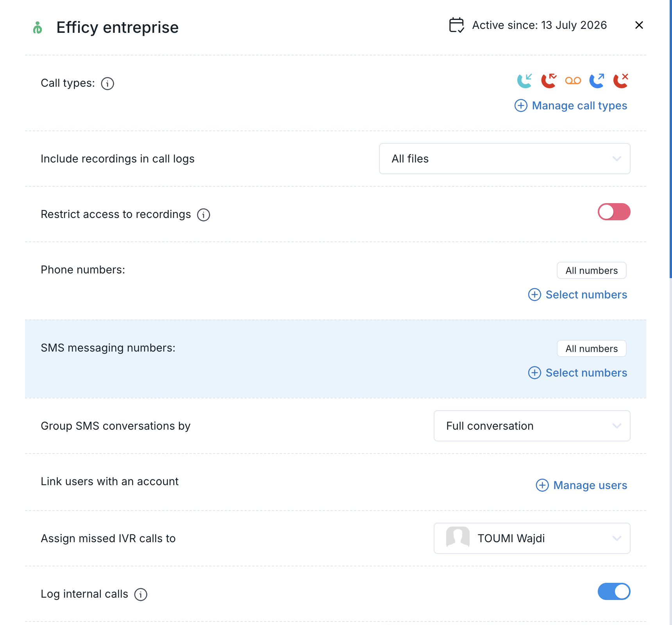Select numbers for Phone numbers

(577, 295)
